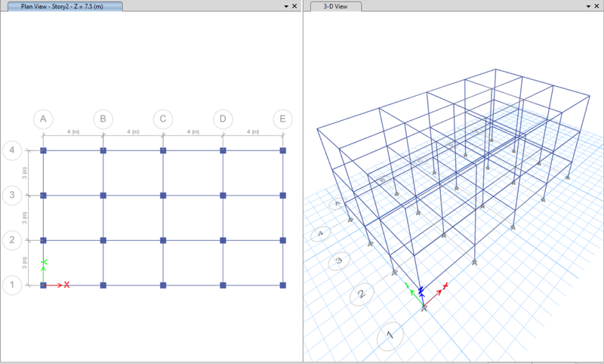604x364 pixels.
Task: Select the column at grid E-1
Action: tap(282, 285)
